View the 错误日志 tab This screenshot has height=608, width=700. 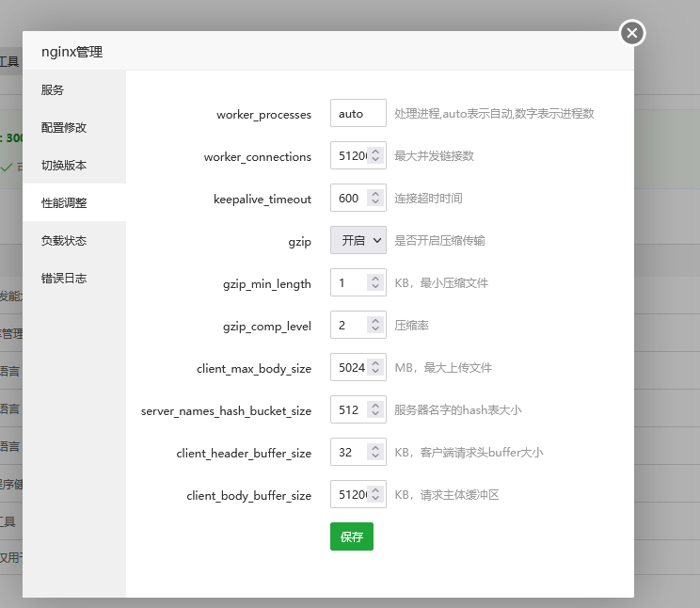[74, 279]
